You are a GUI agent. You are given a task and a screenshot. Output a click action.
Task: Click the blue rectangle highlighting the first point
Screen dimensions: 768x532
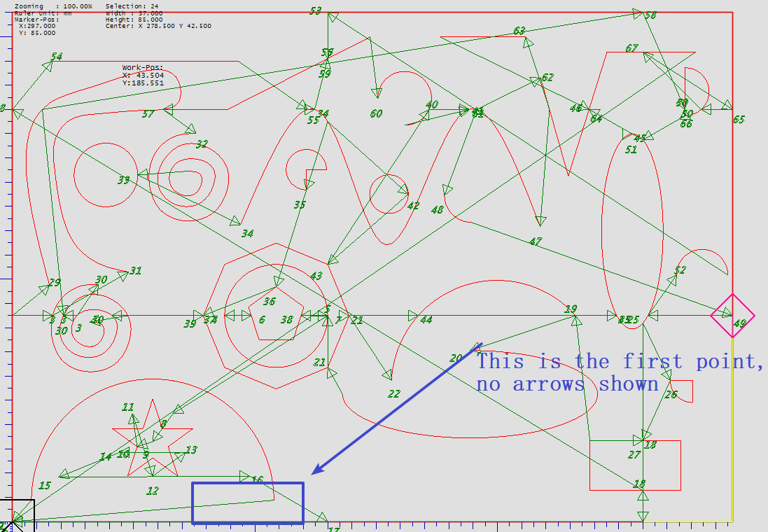(248, 483)
